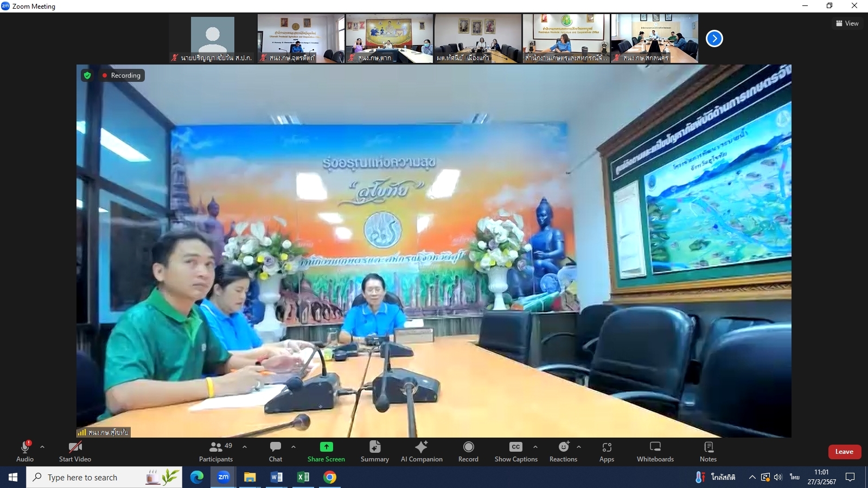Click the Recording indicator

click(122, 75)
